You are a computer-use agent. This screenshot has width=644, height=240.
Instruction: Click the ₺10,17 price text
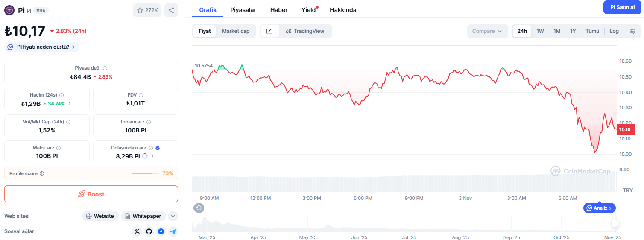(25, 31)
